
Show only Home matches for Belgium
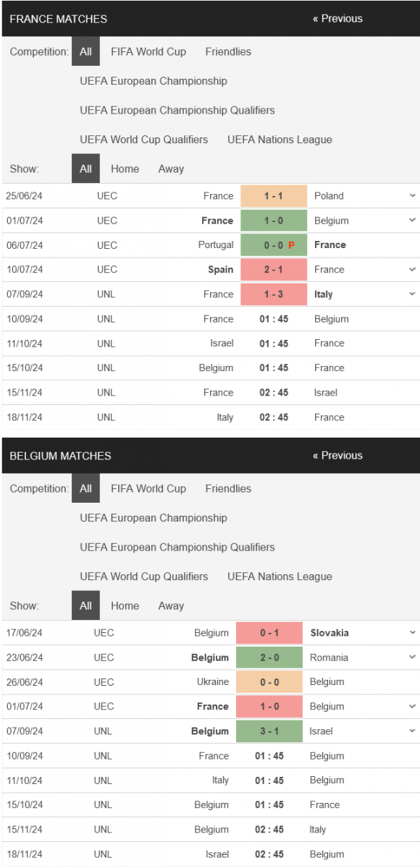tap(125, 605)
